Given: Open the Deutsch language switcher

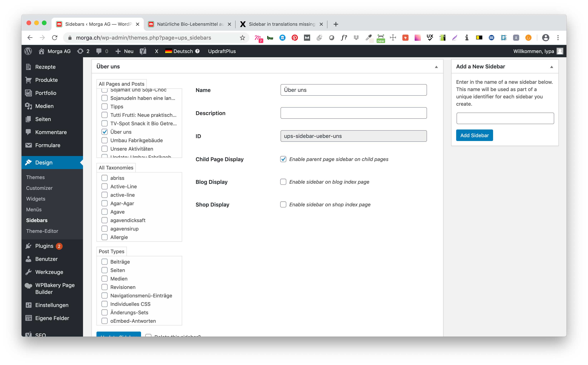Looking at the screenshot, I should pos(182,51).
